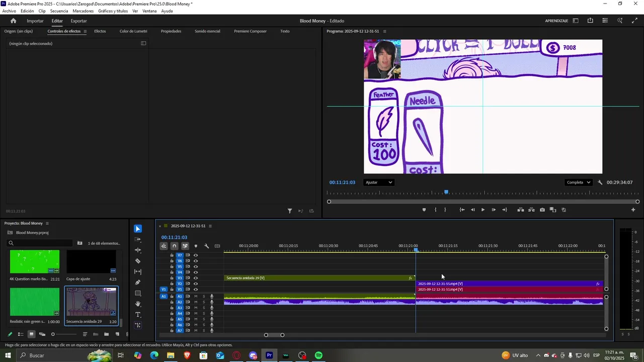The width and height of the screenshot is (644, 362).
Task: Open the Completa playback resolution dropdown
Action: (x=578, y=183)
